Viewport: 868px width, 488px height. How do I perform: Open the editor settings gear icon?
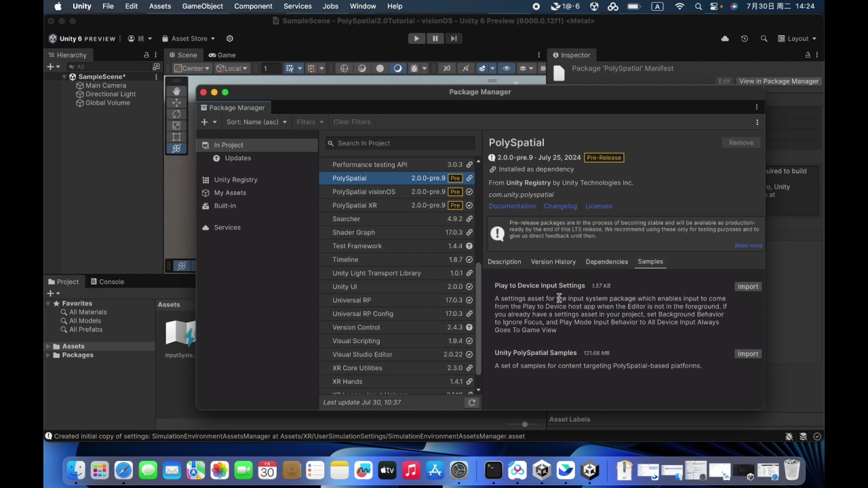tap(229, 39)
